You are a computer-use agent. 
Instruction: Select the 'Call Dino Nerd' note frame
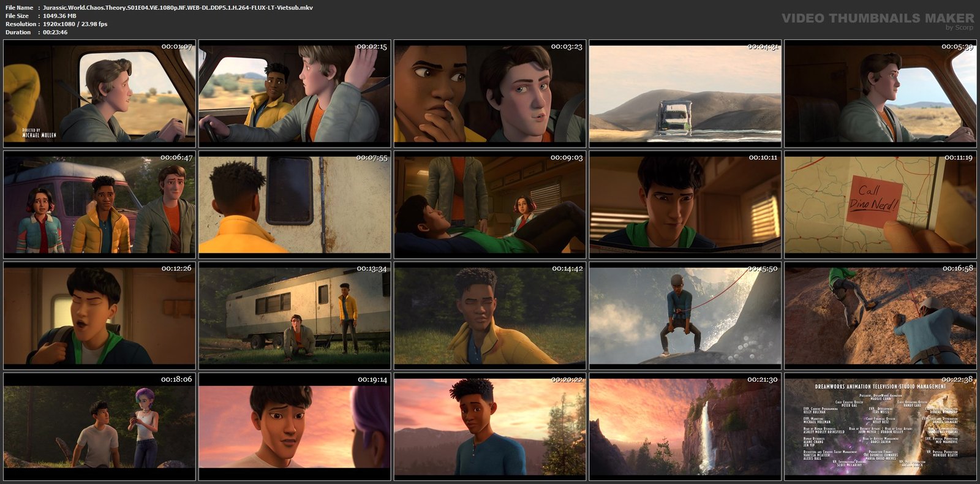(x=880, y=205)
